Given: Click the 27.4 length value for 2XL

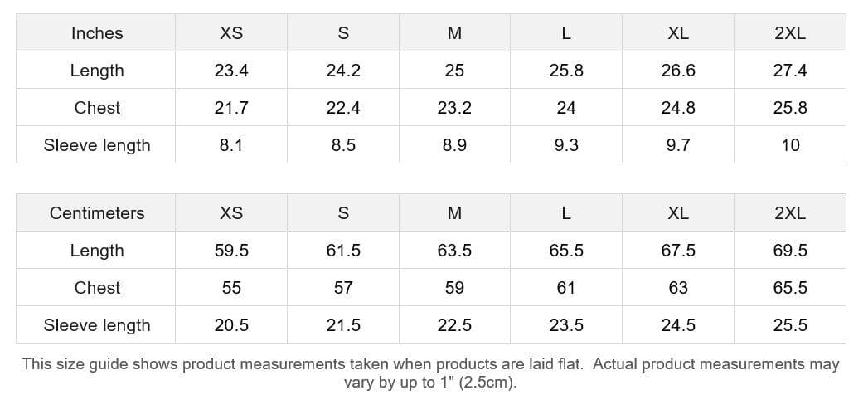Looking at the screenshot, I should point(789,71).
